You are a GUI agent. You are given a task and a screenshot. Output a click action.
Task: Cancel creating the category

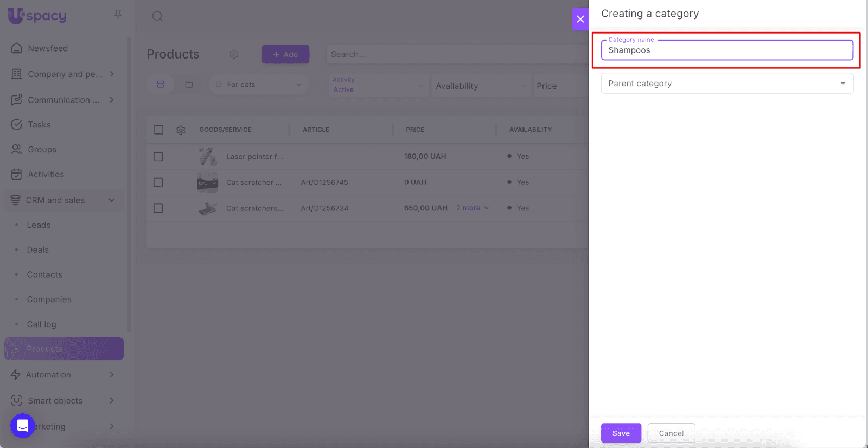click(x=671, y=433)
